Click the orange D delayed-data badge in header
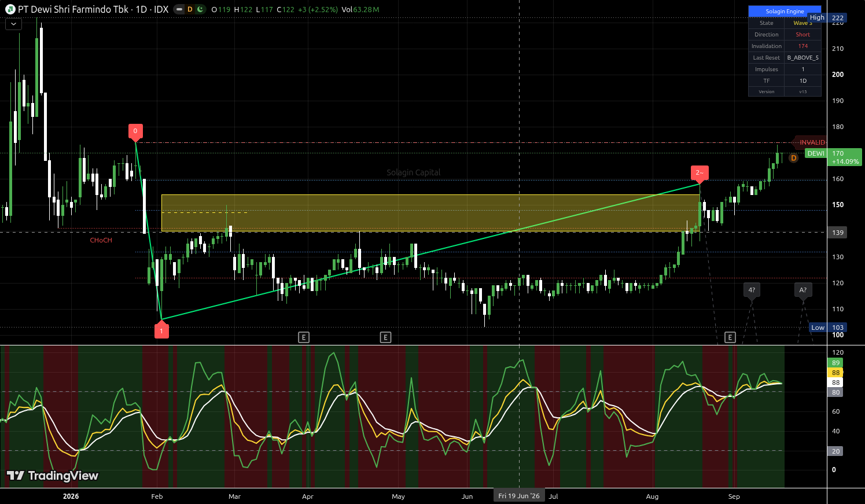The image size is (865, 504). coord(190,9)
